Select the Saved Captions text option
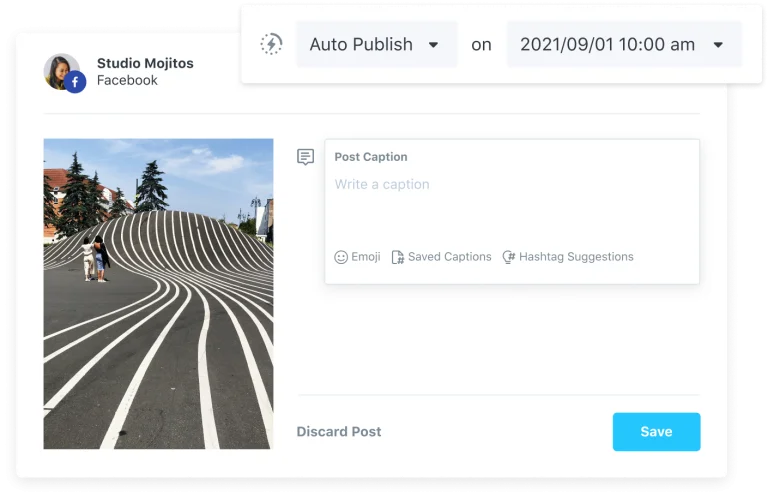Image resolution: width=768 pixels, height=497 pixels. 449,257
